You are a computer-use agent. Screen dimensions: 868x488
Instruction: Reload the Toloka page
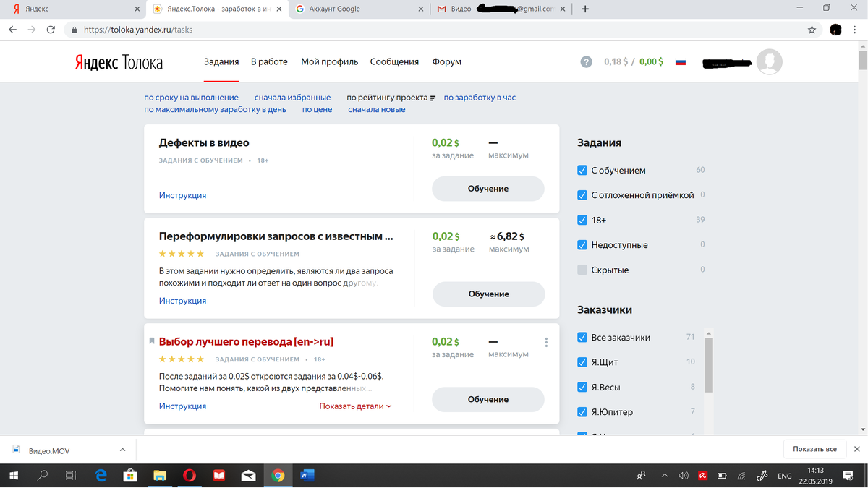[x=51, y=30]
